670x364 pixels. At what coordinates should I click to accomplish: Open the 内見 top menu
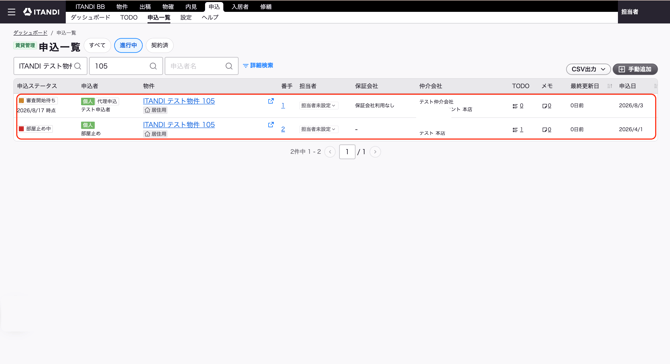[191, 7]
